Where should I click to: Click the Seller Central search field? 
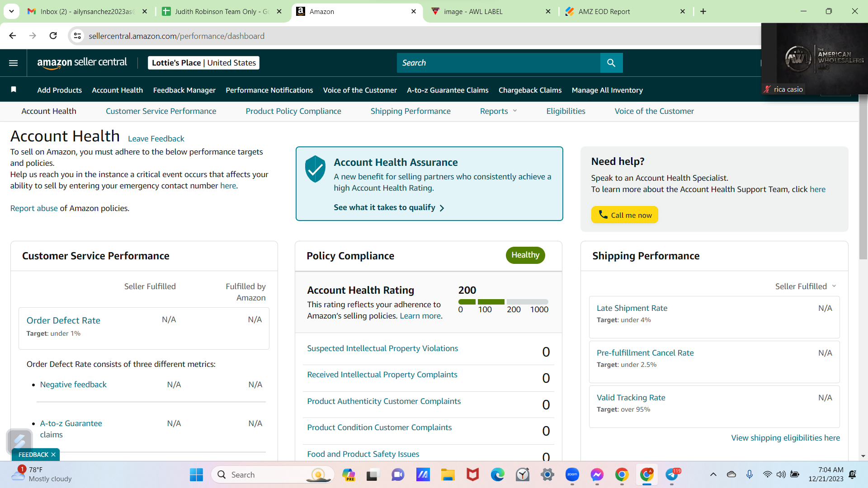(x=499, y=63)
